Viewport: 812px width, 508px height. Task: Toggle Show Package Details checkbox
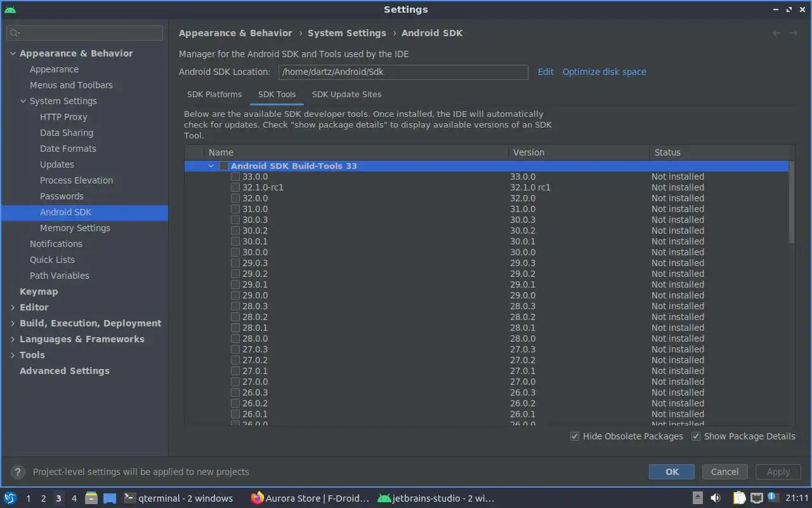click(x=696, y=436)
